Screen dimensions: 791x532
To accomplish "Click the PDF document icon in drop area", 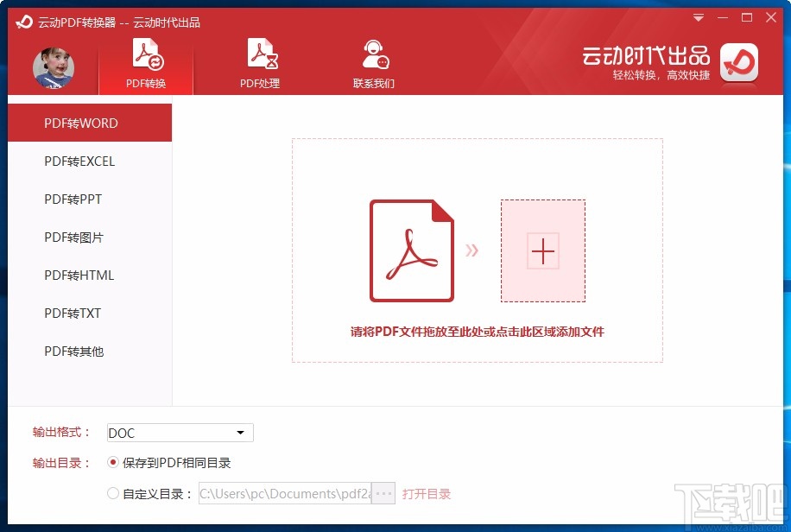I will coord(413,250).
